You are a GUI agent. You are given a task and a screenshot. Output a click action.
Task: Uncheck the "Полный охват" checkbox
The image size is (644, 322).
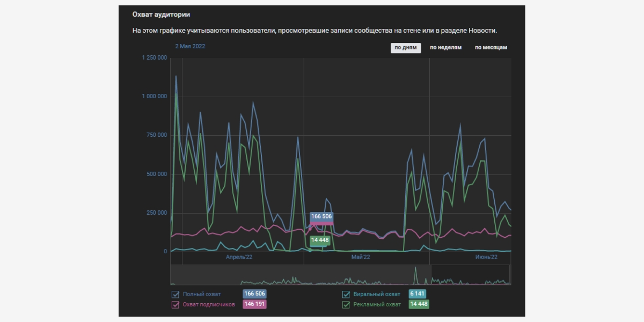(x=175, y=294)
